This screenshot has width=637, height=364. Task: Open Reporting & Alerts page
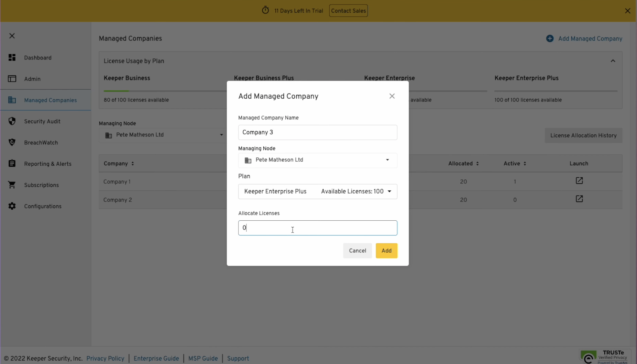tap(48, 164)
